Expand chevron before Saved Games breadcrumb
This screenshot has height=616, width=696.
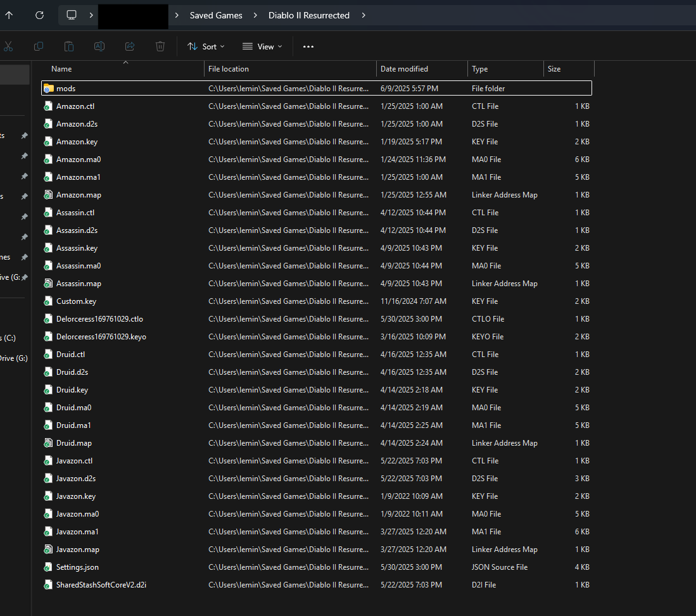pos(177,15)
